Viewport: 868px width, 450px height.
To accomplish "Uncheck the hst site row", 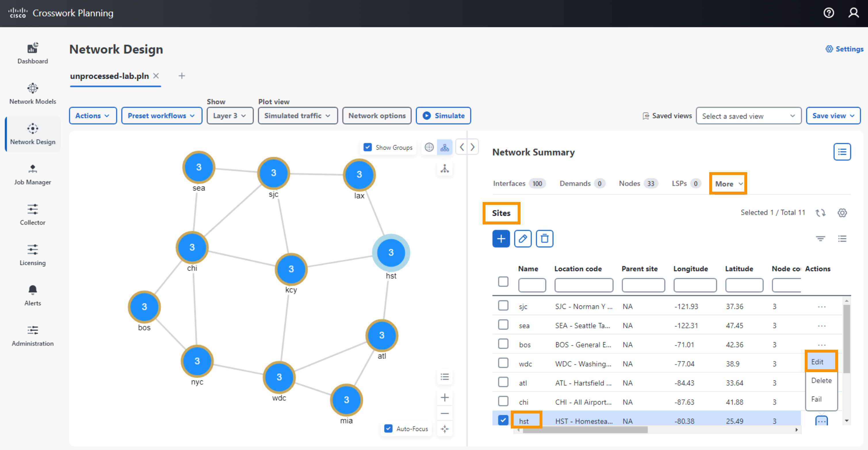I will coord(503,420).
